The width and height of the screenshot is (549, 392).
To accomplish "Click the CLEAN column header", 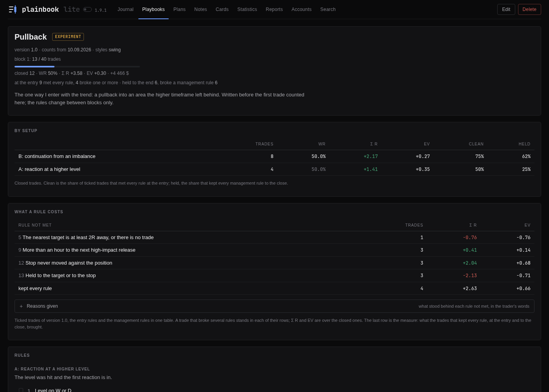I will [476, 144].
